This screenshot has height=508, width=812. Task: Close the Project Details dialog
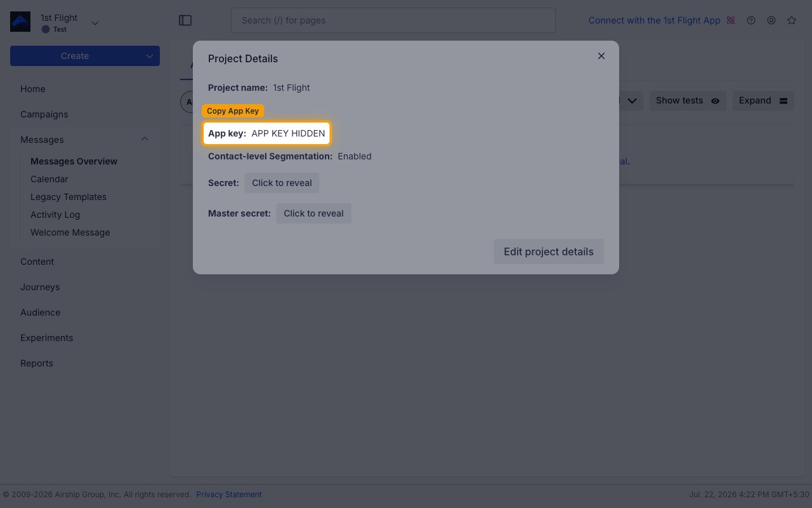click(601, 56)
